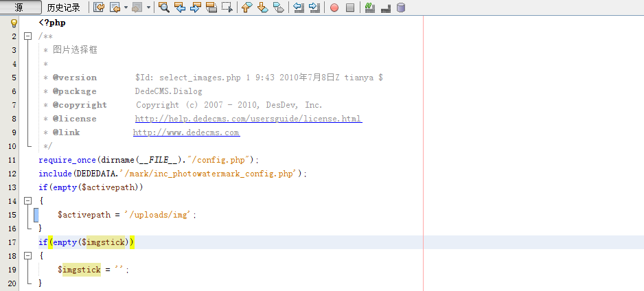Image resolution: width=644 pixels, height=291 pixels.
Task: Click the Find Next Occurrence arrow icon
Action: (x=196, y=8)
